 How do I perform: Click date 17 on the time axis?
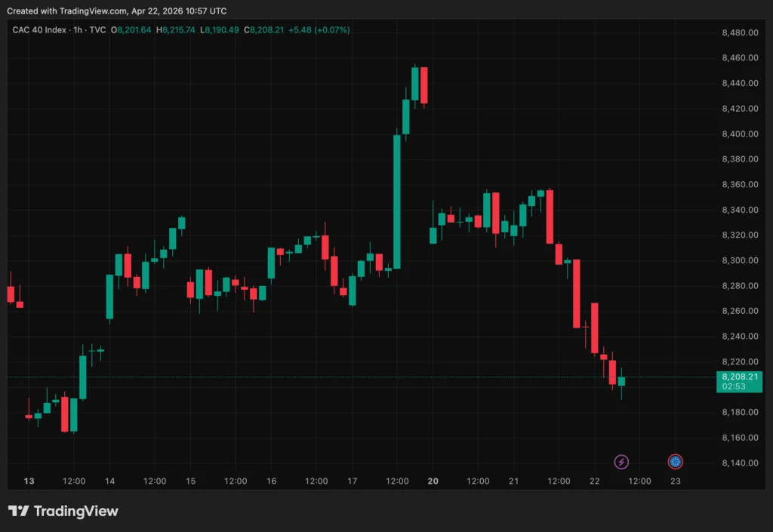(x=353, y=481)
